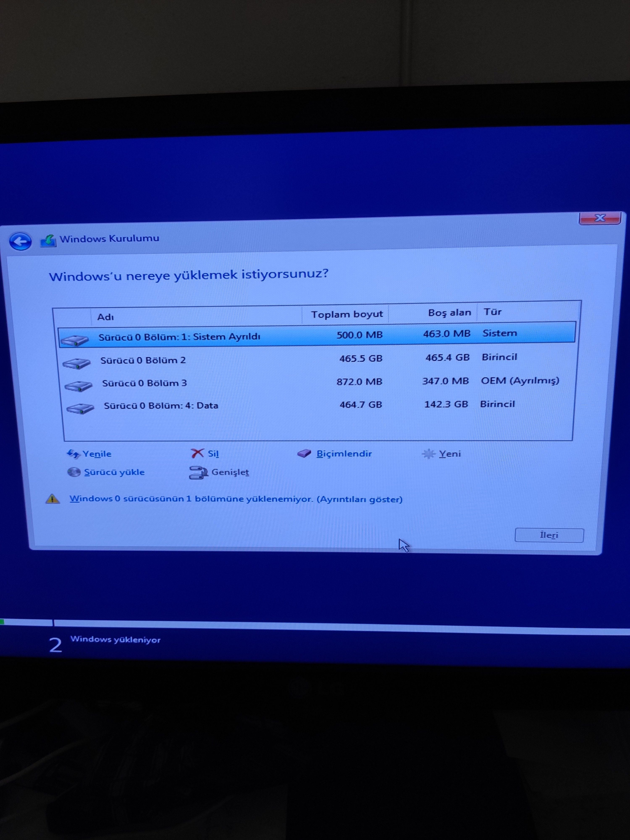This screenshot has width=630, height=840.
Task: Select partition Sürücü 0 Bölüm 3
Action: (x=144, y=383)
